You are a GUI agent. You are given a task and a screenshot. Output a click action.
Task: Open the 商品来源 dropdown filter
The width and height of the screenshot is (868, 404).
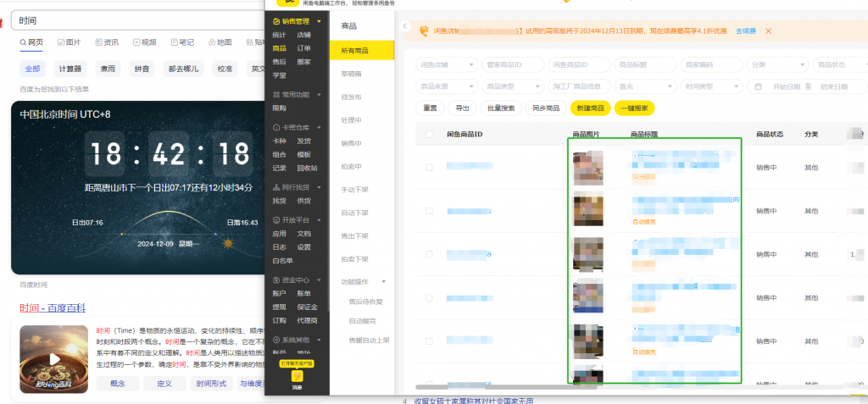(x=447, y=86)
